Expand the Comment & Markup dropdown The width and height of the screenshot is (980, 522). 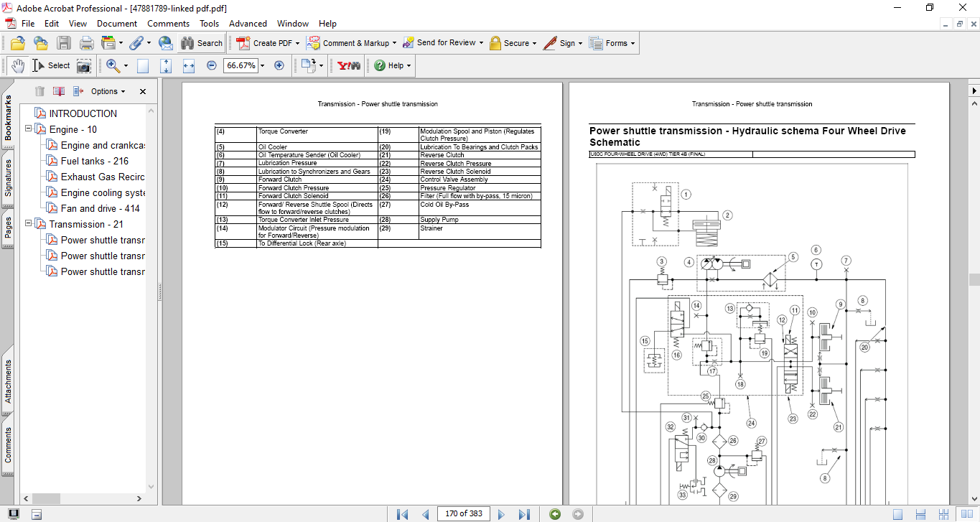[394, 43]
